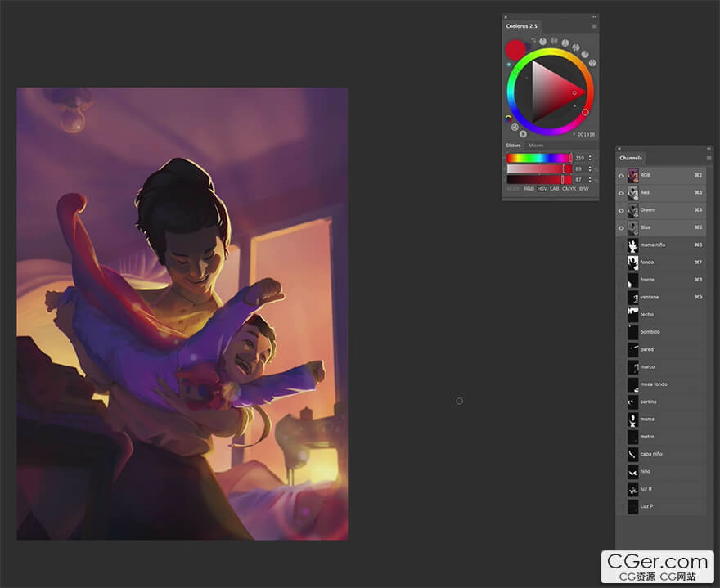Toggle visibility of the Green channel
720x588 pixels.
pyautogui.click(x=621, y=210)
